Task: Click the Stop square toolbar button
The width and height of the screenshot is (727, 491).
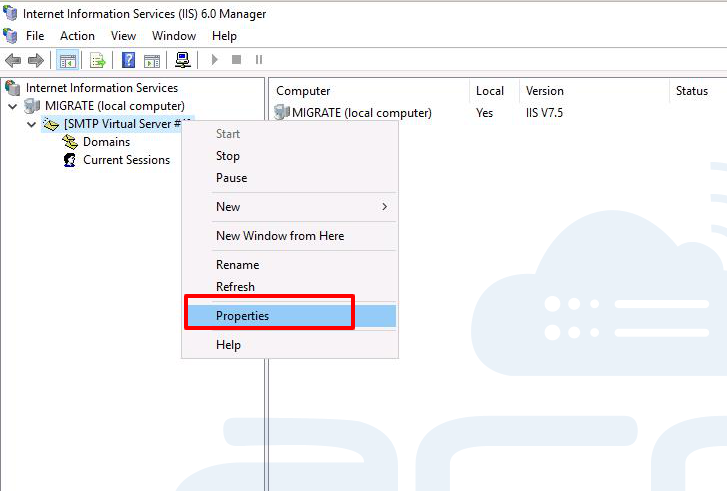Action: click(x=236, y=59)
